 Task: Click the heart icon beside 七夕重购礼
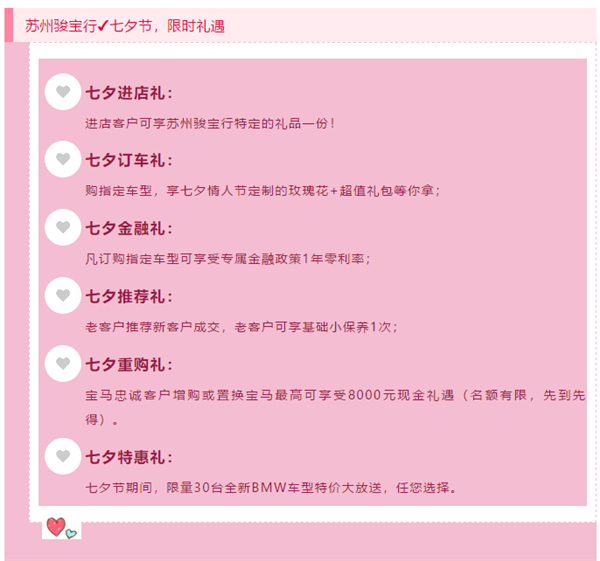tap(63, 364)
